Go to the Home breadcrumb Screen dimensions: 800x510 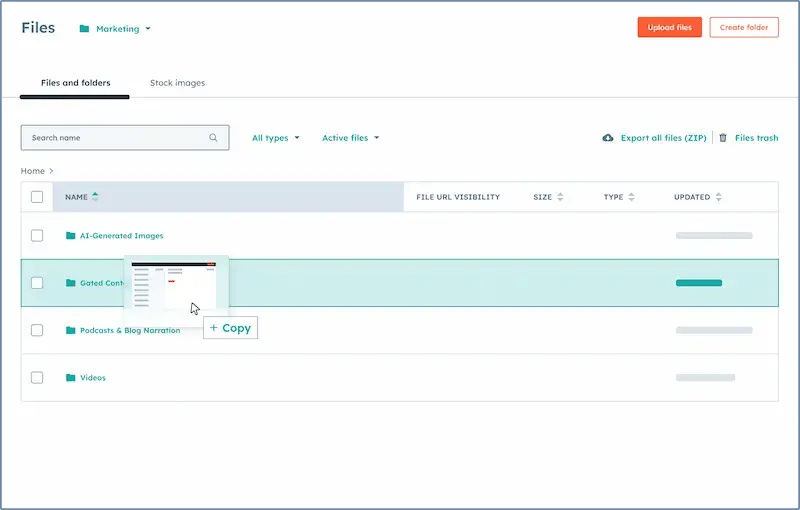point(33,171)
